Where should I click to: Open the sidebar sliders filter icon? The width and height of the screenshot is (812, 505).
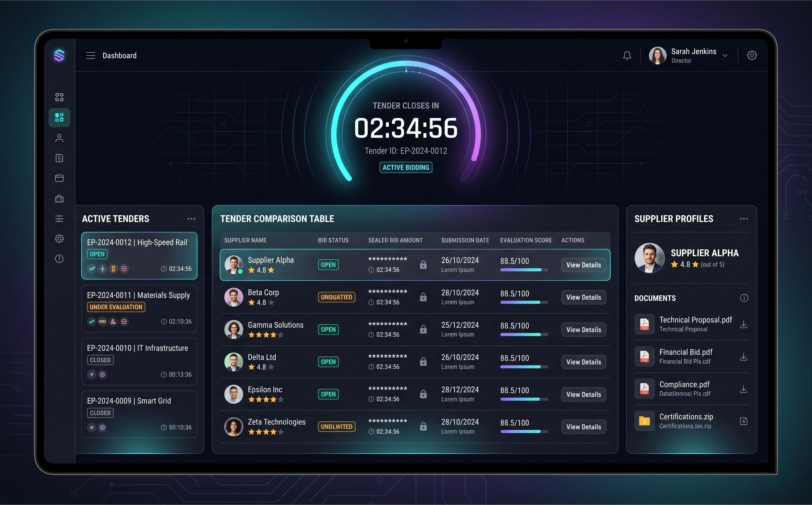click(59, 219)
